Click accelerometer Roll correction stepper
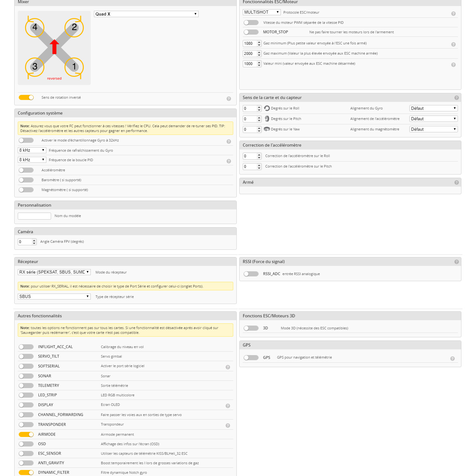The image size is (476, 476). pyautogui.click(x=252, y=156)
